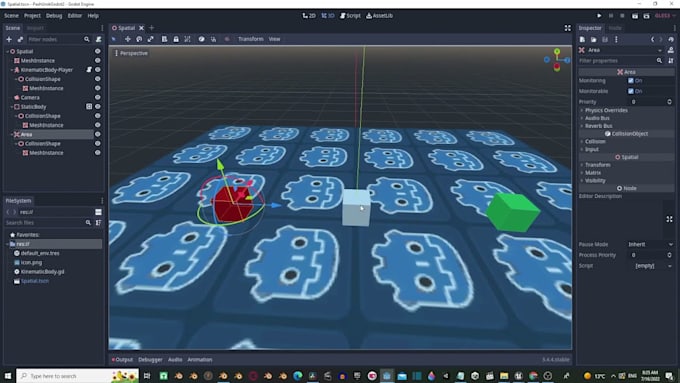The image size is (680, 383).
Task: Save resource disk icon in Inspector
Action: (605, 39)
